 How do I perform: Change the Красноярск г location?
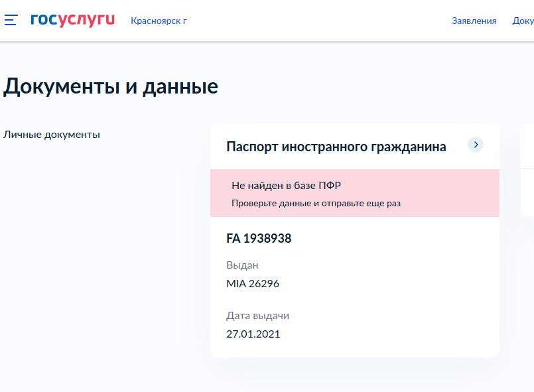tap(159, 21)
